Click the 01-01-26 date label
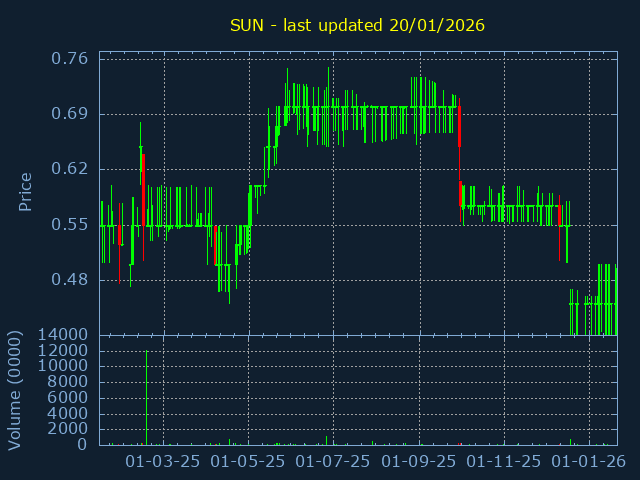The image size is (640, 480). click(x=589, y=462)
